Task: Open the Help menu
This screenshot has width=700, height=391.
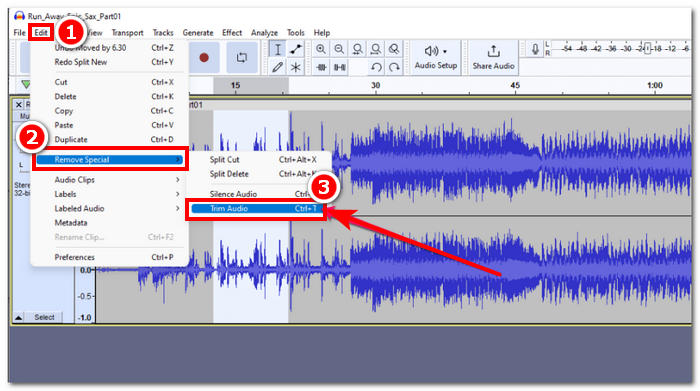Action: (321, 33)
